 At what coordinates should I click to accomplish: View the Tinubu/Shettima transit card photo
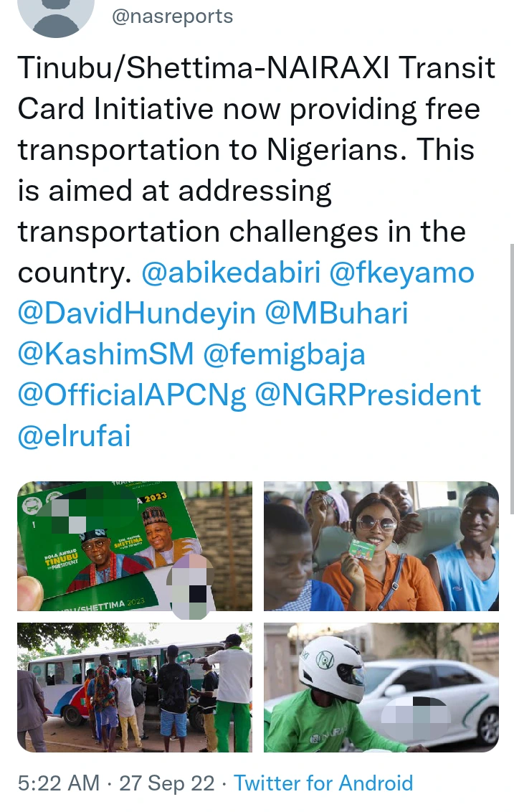[135, 547]
